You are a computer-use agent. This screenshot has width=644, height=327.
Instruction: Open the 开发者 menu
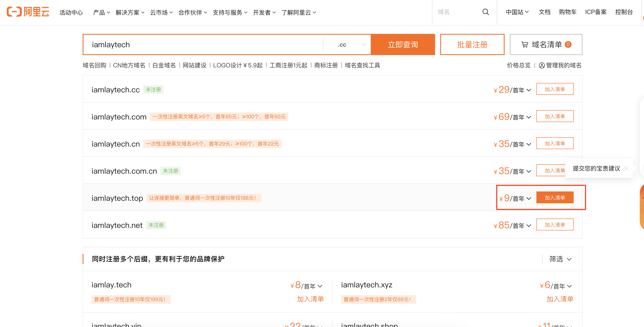click(264, 12)
